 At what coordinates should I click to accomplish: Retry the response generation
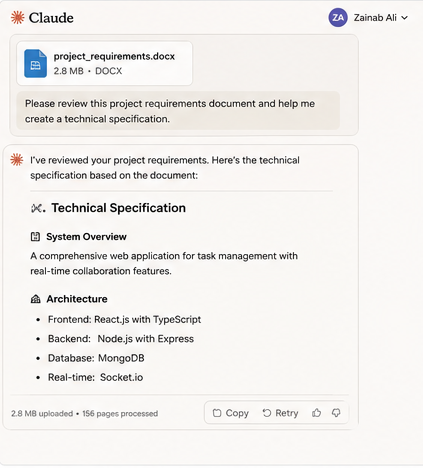(280, 413)
